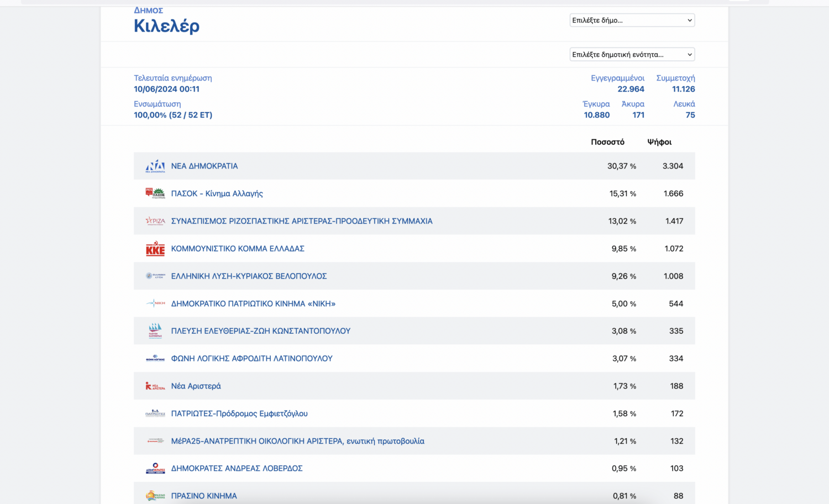The image size is (829, 504).
Task: Click the Ελληνική Λύση party logo
Action: click(155, 276)
